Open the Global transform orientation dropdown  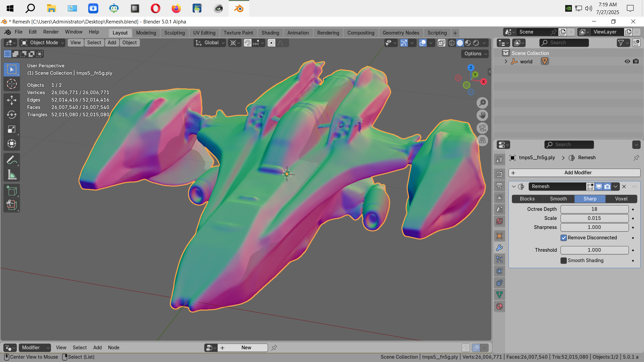click(x=210, y=43)
